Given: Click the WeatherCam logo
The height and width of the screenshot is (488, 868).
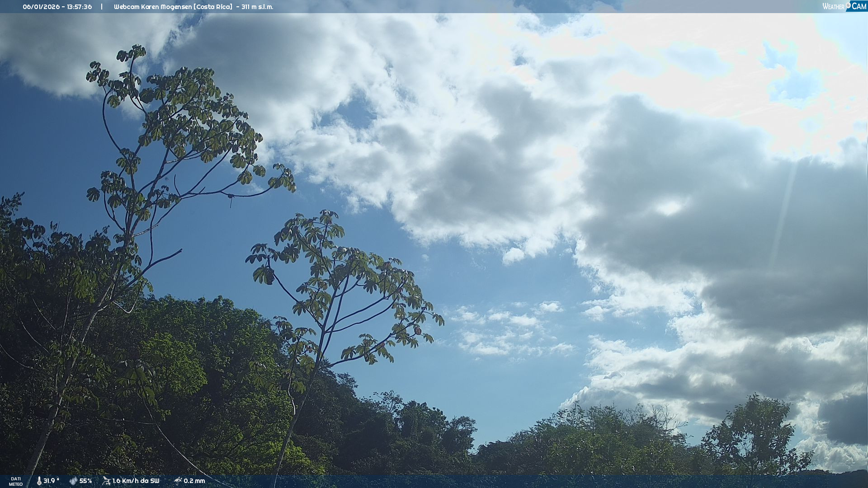Looking at the screenshot, I should pyautogui.click(x=844, y=6).
